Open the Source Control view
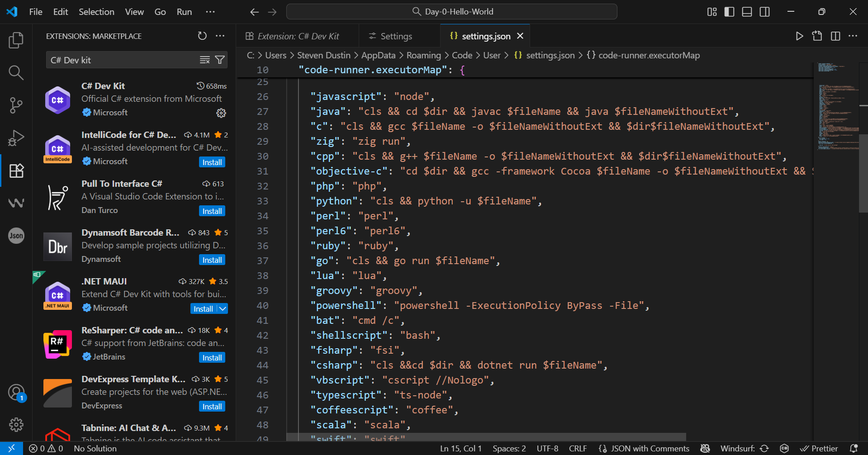Screen dimensions: 868x455 16,105
